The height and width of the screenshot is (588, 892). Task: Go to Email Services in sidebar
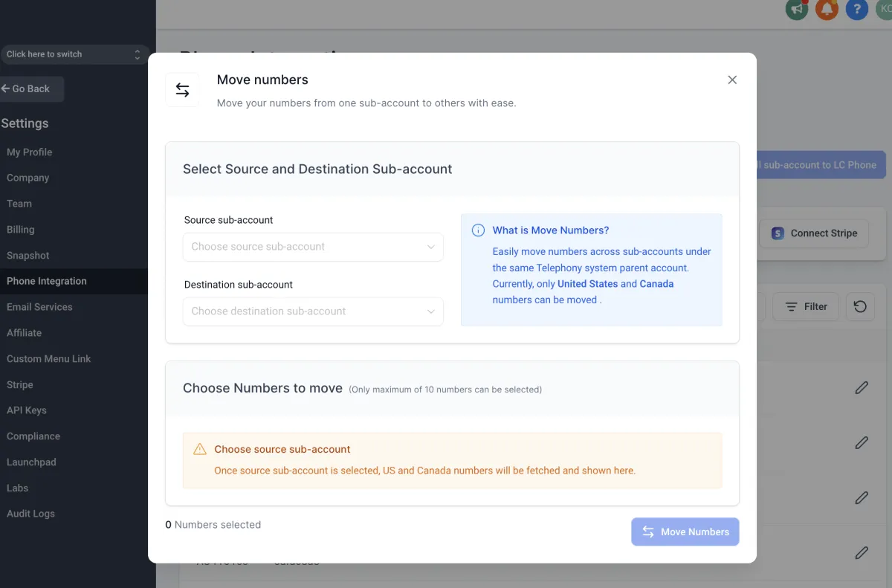tap(39, 307)
